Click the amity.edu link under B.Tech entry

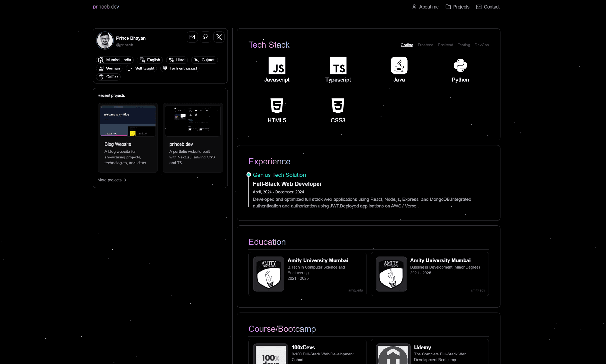coord(355,290)
